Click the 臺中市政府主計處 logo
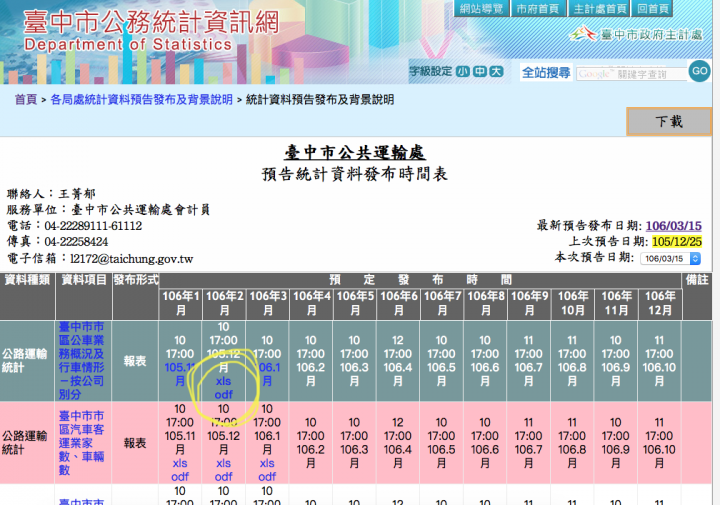 pyautogui.click(x=636, y=34)
